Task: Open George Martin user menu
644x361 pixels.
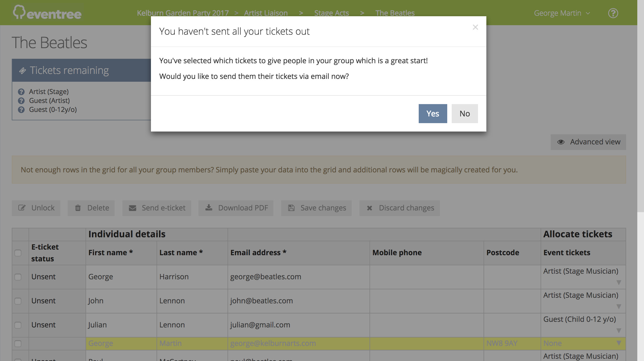Action: click(x=562, y=13)
